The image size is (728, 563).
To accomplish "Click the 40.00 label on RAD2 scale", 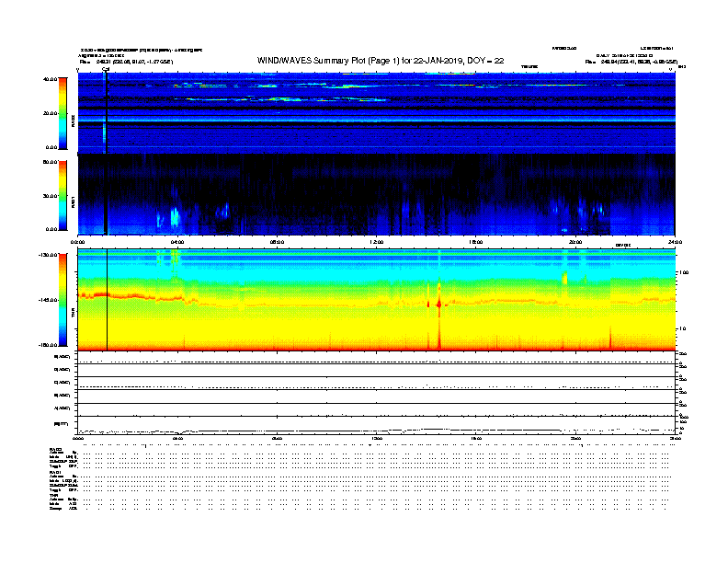I will tap(50, 79).
